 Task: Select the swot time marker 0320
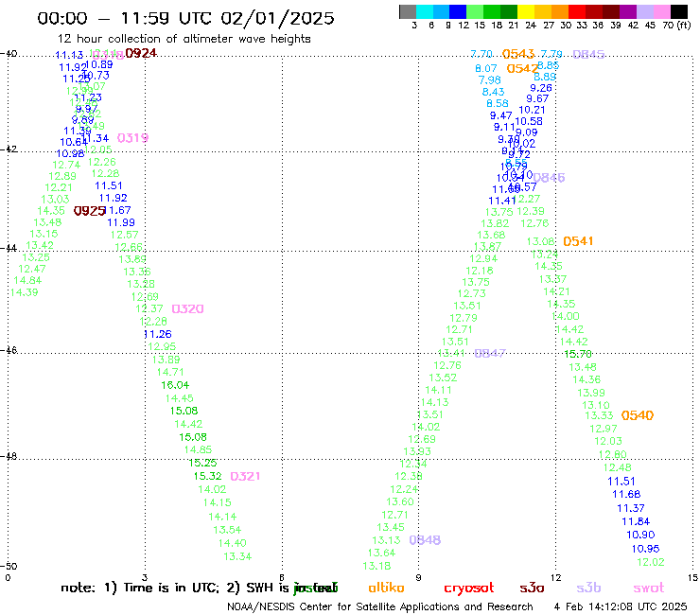[187, 308]
